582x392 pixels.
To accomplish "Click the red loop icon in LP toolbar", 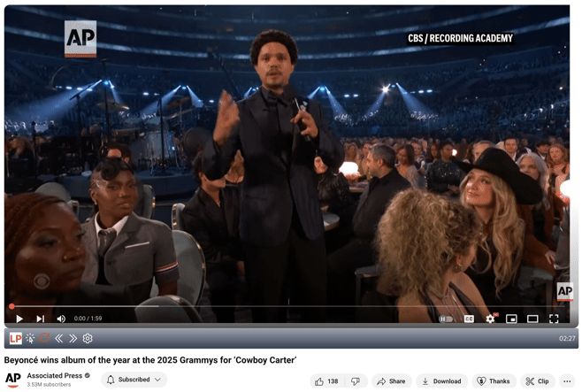I will pos(44,338).
